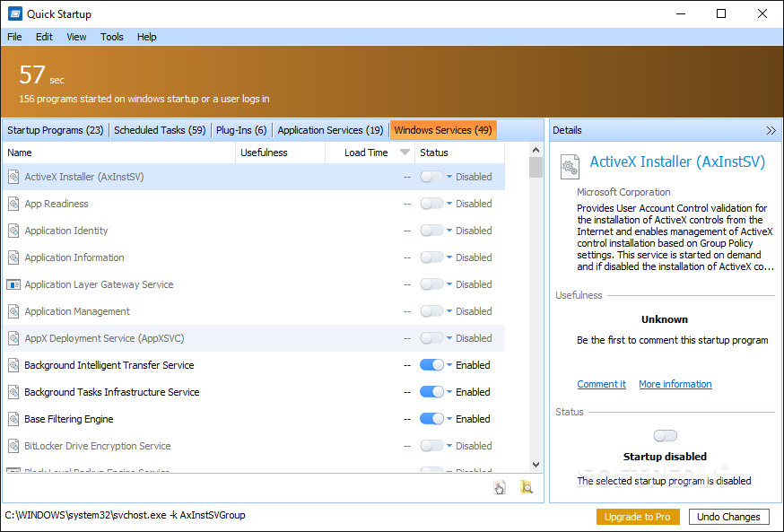Screen dimensions: 784x532
Task: Open status dropdown for Background Tasks Infrastructure Service
Action: point(449,392)
